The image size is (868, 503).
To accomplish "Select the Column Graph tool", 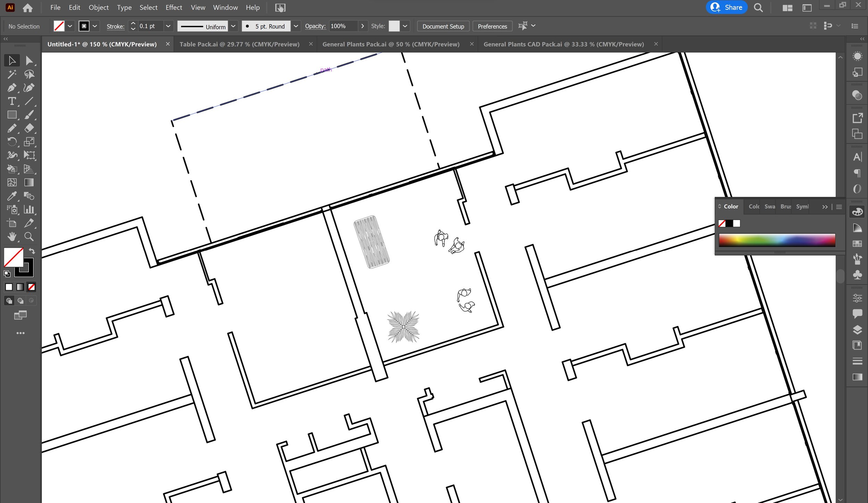I will (x=29, y=209).
